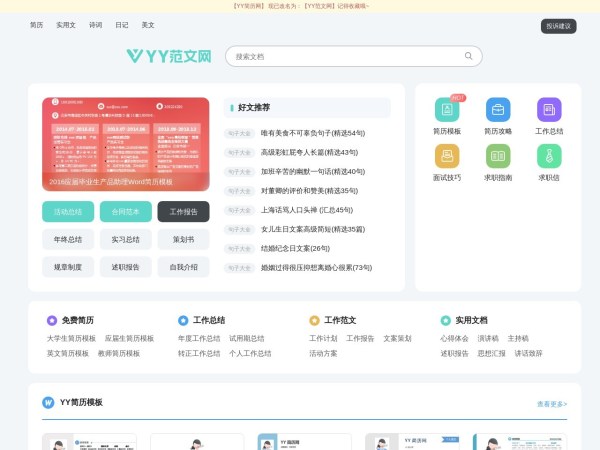Open 讲话致辞 link
This screenshot has width=600, height=450.
tap(528, 353)
